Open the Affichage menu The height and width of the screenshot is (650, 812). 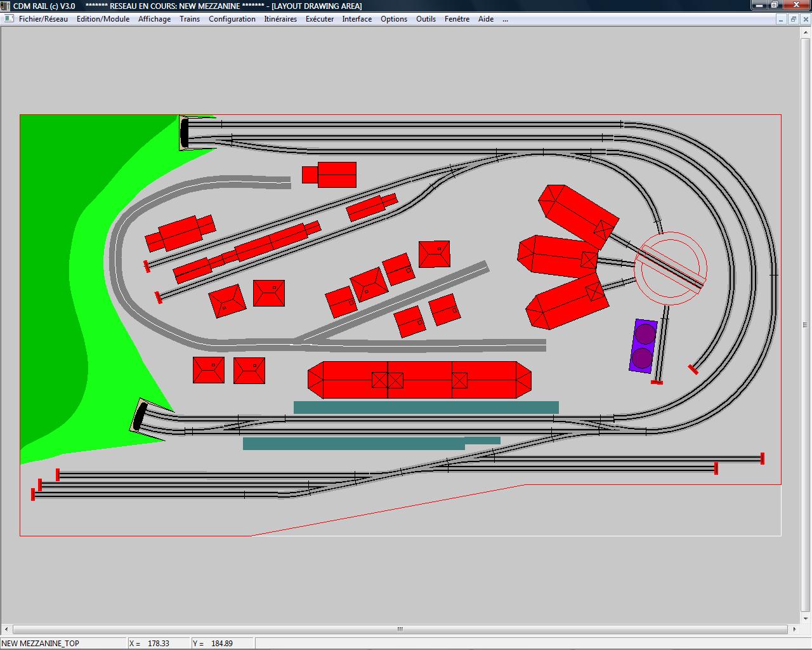(154, 19)
